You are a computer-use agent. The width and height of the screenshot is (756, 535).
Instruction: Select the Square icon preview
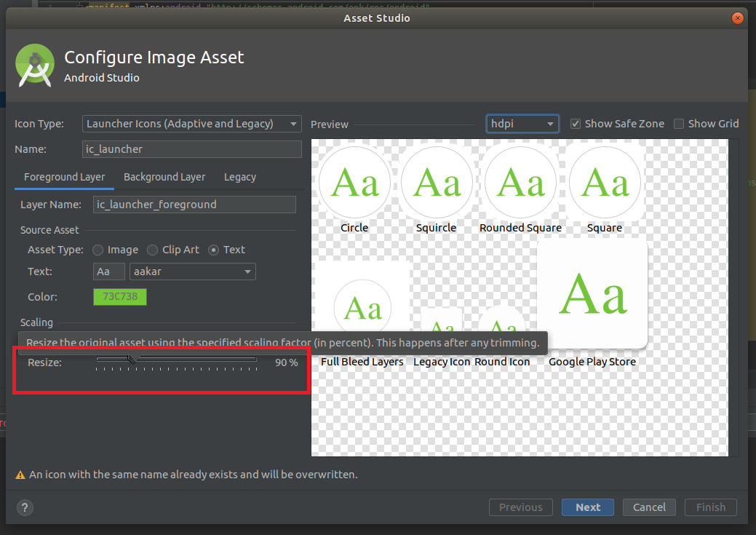[x=605, y=182]
